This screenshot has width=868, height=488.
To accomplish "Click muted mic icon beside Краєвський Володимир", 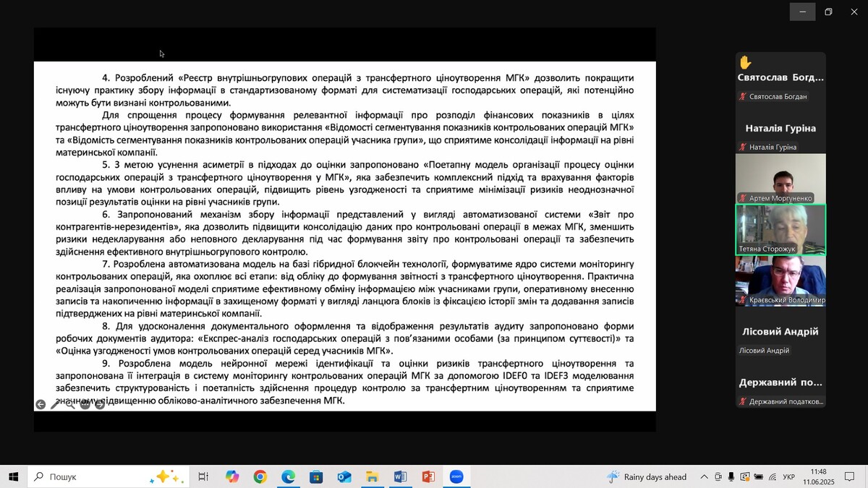I will coord(742,300).
